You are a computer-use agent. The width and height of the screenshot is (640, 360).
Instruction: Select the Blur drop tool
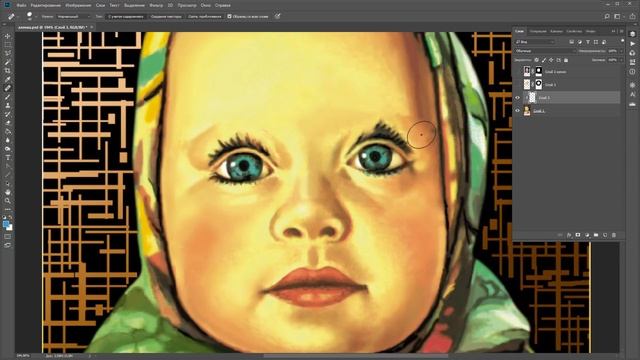[7, 140]
